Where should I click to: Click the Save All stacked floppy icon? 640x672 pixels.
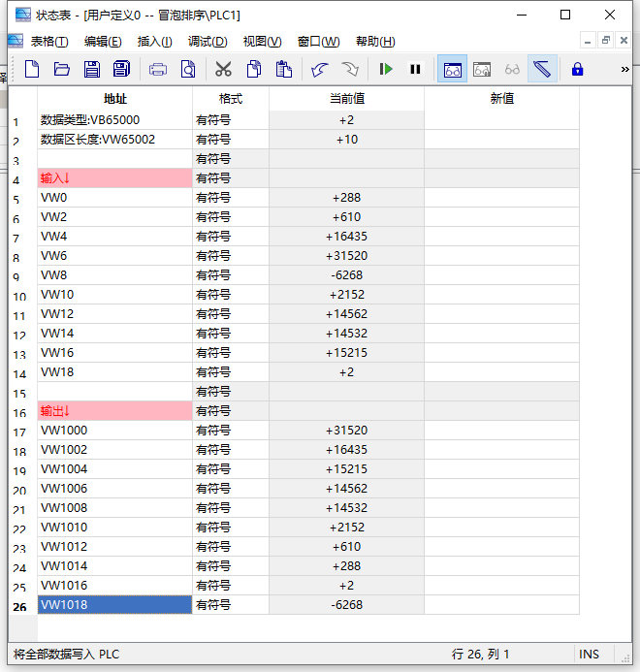(121, 69)
